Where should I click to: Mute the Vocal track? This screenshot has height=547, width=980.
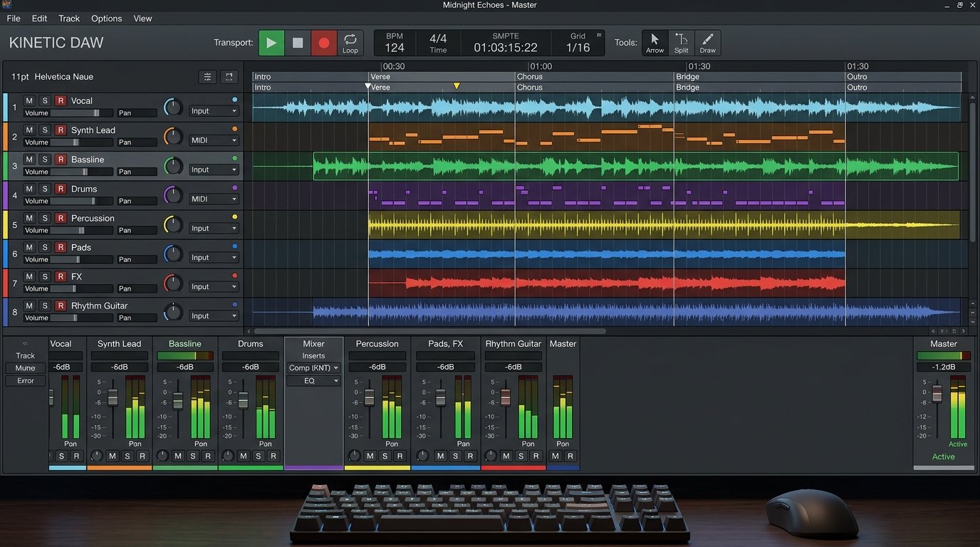click(29, 100)
